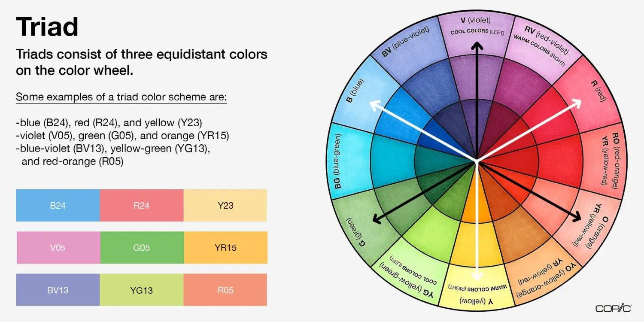Screen dimensions: 644x322
Task: Click the G05 green swatch
Action: pos(142,248)
